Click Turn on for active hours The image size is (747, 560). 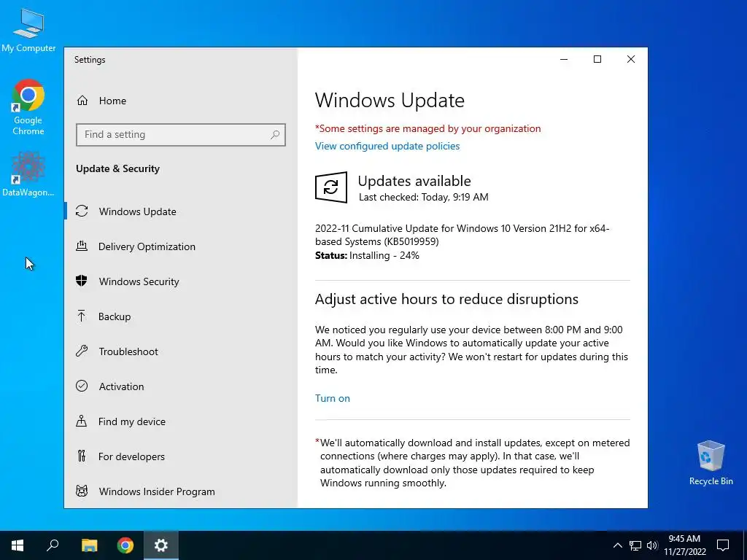[333, 398]
